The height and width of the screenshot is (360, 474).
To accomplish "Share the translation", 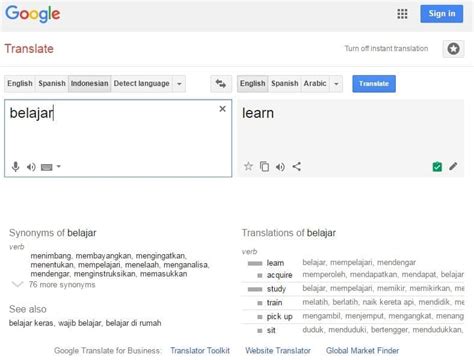I will (297, 166).
